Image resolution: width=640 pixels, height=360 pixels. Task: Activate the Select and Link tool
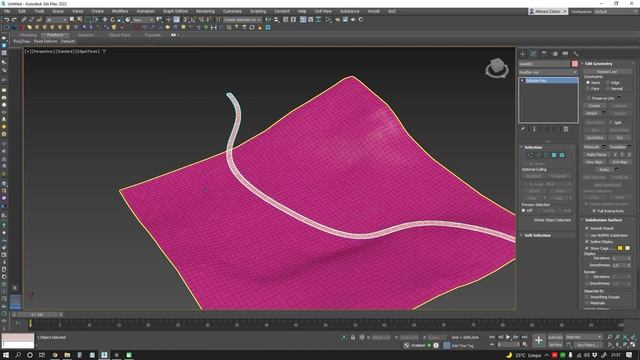24,20
